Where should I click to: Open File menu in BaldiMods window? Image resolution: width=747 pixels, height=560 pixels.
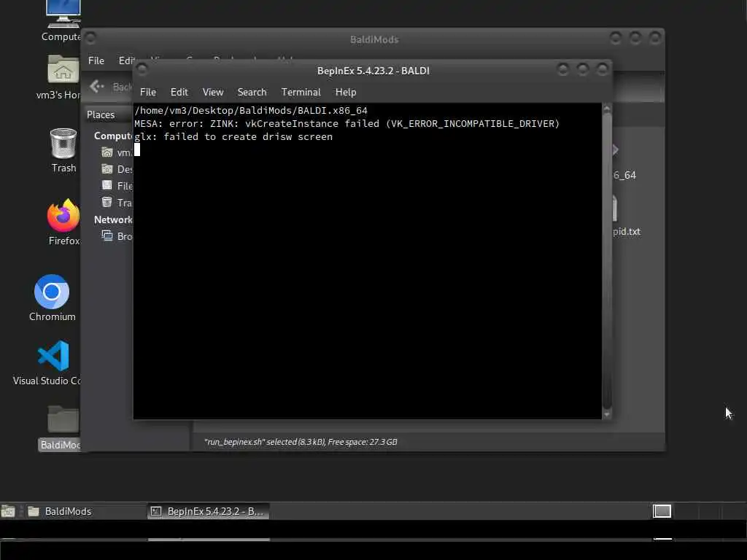(x=96, y=61)
